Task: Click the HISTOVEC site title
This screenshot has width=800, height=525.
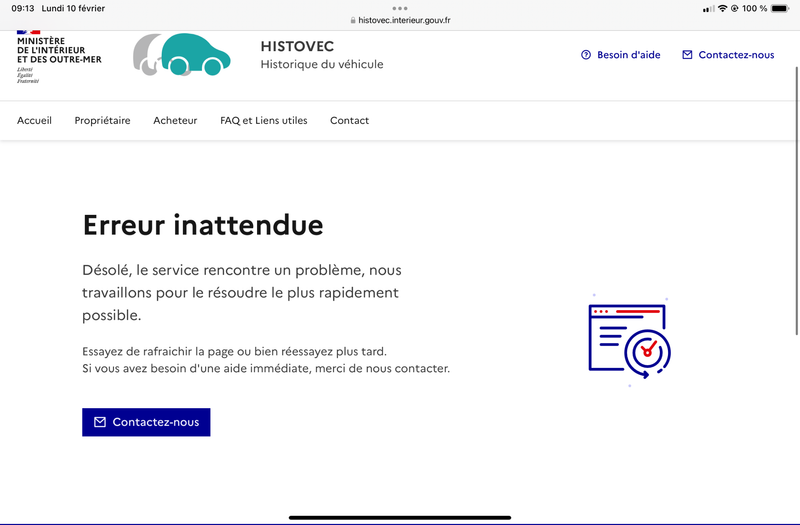Action: click(297, 46)
